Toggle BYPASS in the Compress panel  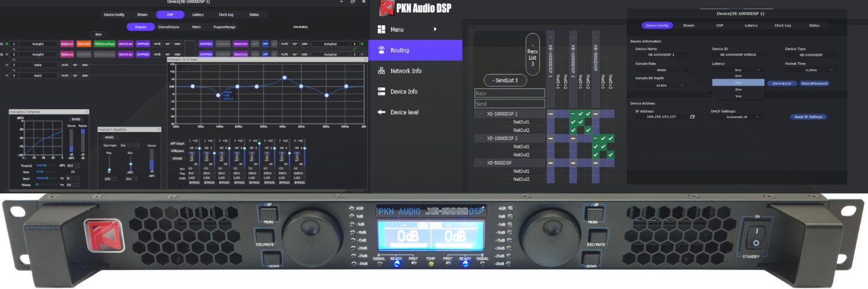click(76, 119)
